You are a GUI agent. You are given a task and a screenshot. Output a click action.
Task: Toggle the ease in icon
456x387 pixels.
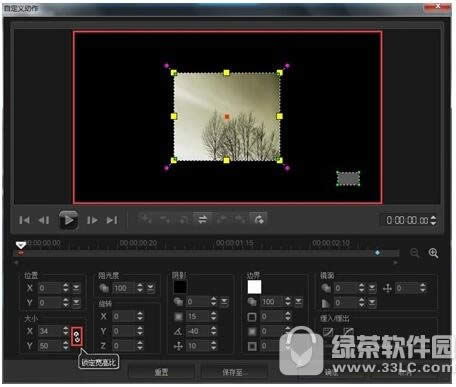point(328,332)
